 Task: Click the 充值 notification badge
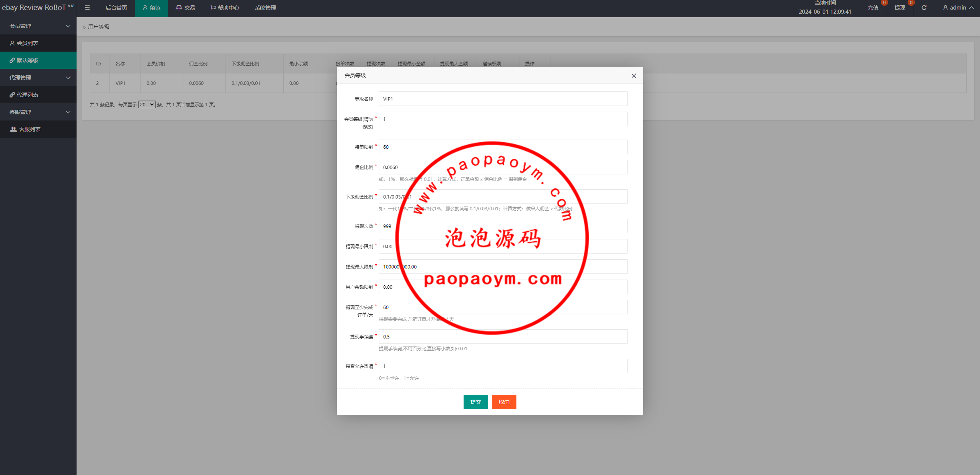tap(884, 3)
